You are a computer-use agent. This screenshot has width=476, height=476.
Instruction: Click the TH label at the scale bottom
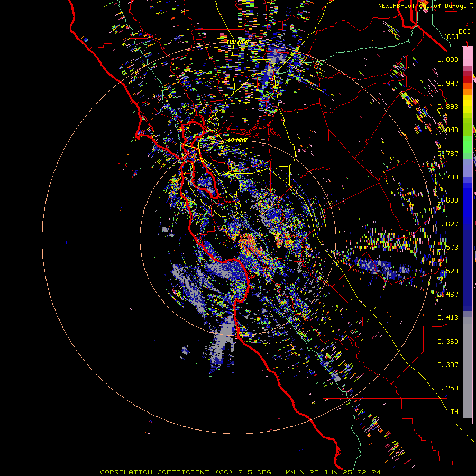[x=454, y=412]
